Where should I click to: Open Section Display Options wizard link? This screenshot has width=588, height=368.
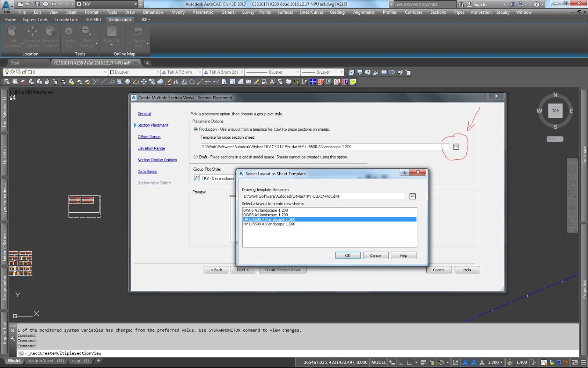point(157,160)
